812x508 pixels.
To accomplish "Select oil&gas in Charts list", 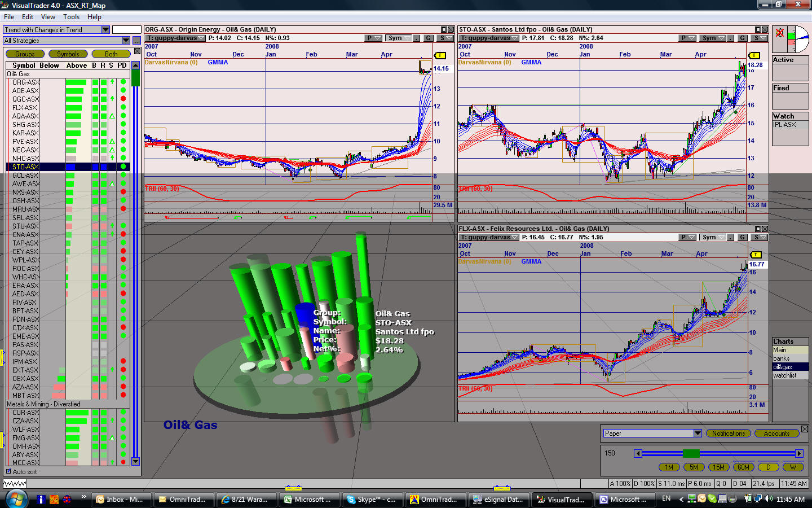I will [x=790, y=367].
